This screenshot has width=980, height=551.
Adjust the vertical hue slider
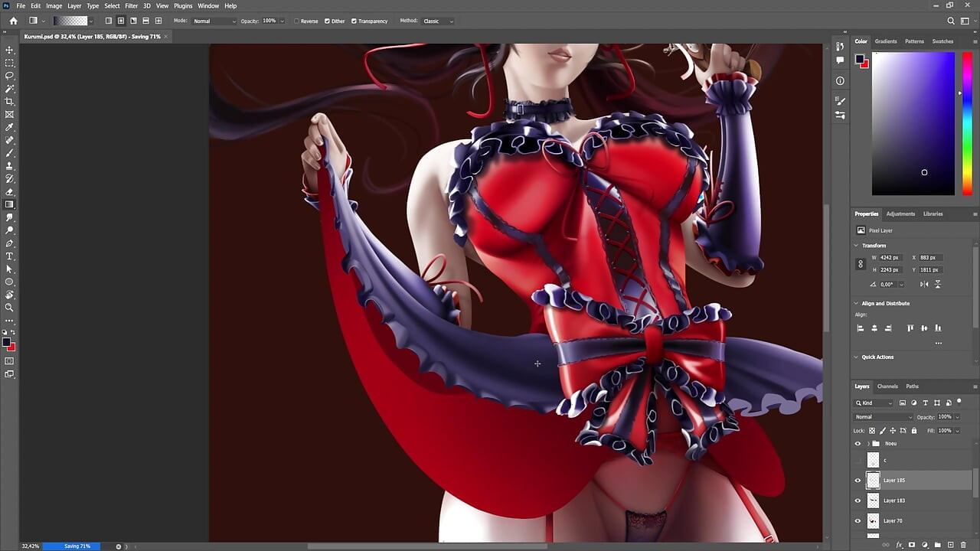click(968, 123)
